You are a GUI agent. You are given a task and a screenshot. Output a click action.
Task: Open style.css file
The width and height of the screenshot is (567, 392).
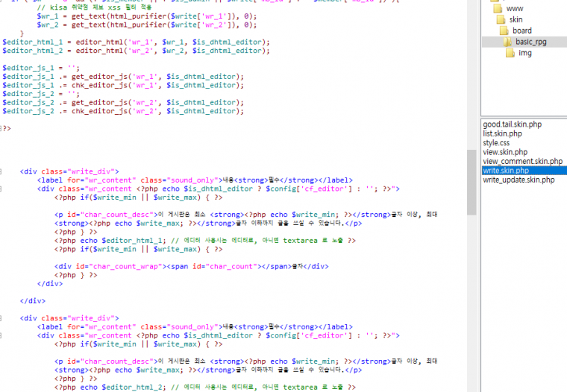pyautogui.click(x=496, y=142)
